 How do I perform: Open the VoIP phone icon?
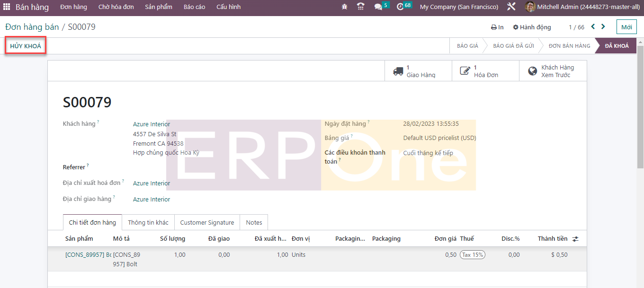click(361, 7)
